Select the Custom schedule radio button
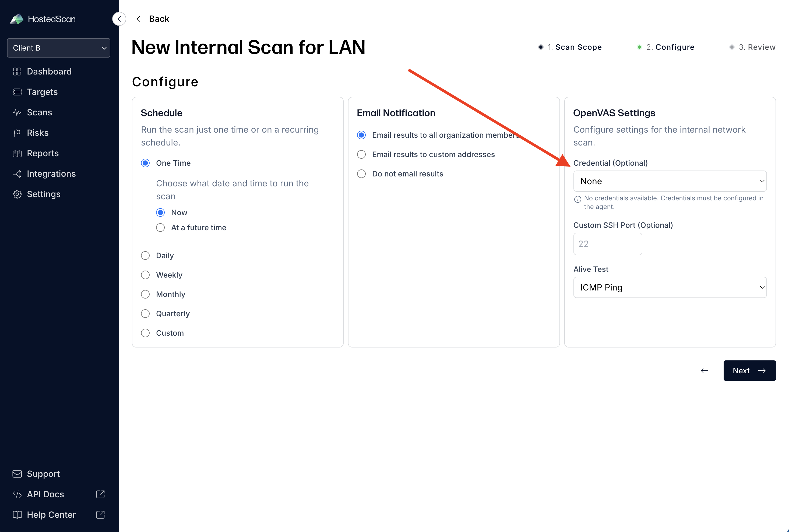Screen dimensions: 789x532 145,333
